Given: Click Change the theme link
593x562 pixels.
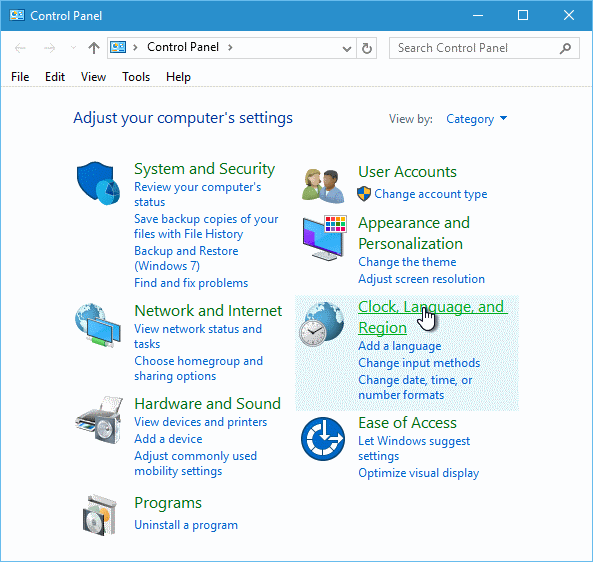Looking at the screenshot, I should pyautogui.click(x=407, y=262).
